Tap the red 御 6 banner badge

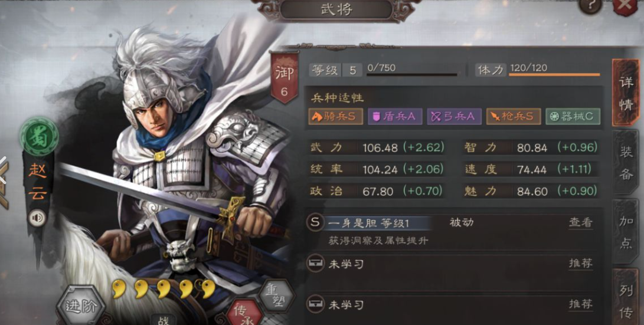[284, 78]
